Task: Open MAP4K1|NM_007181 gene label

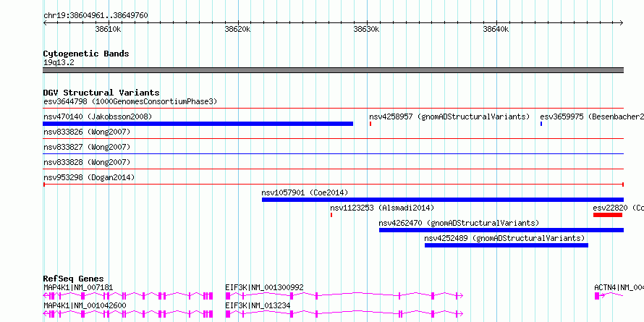Action: [78, 287]
